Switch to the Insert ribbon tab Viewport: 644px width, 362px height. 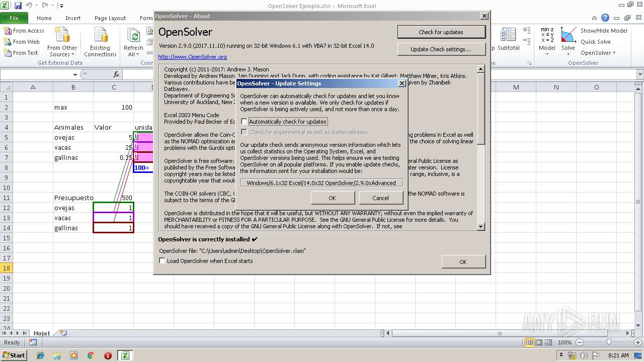(x=73, y=18)
